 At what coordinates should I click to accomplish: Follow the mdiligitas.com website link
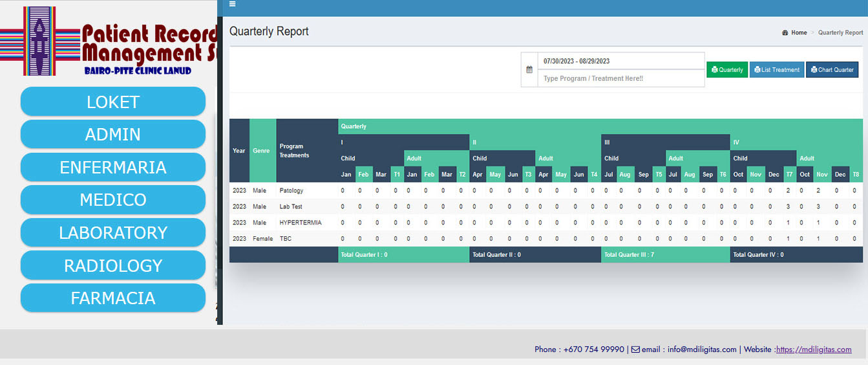(814, 349)
